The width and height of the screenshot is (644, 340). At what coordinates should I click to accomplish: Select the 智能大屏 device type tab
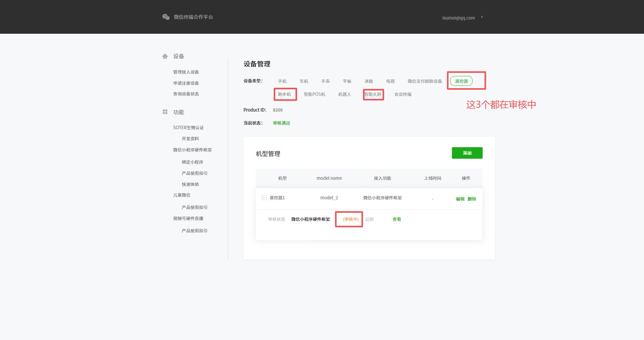(373, 94)
